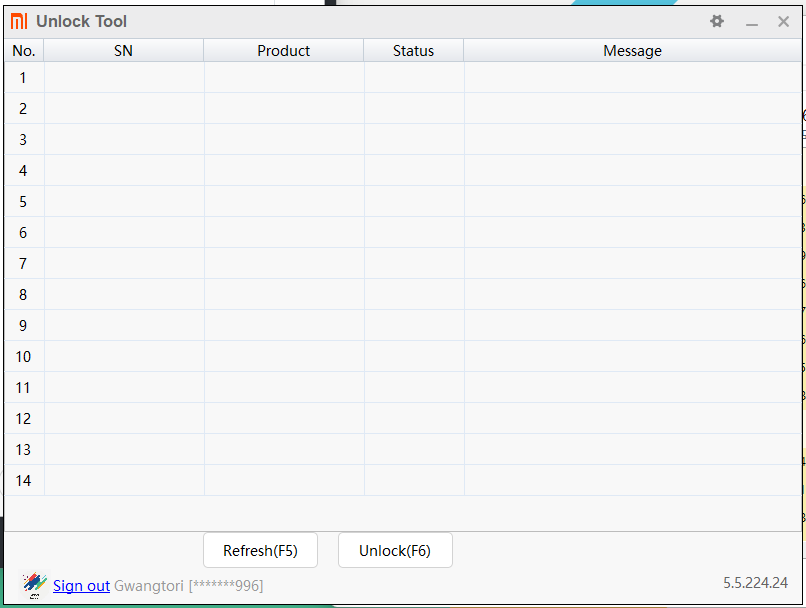Click the Mi logo in the title bar
806x608 pixels.
pyautogui.click(x=19, y=22)
